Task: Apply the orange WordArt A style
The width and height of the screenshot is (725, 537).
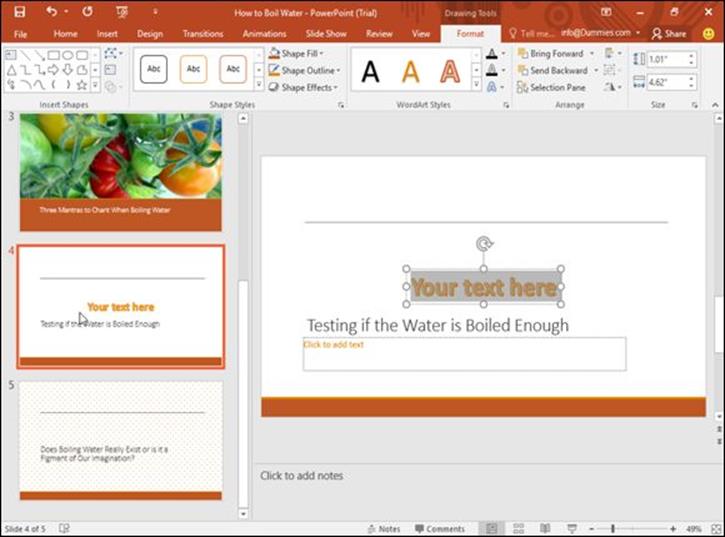Action: pyautogui.click(x=410, y=72)
